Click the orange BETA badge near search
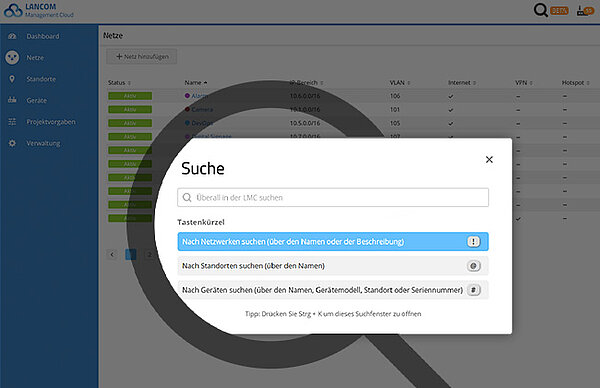Screen dimensions: 600x388 [x=559, y=11]
